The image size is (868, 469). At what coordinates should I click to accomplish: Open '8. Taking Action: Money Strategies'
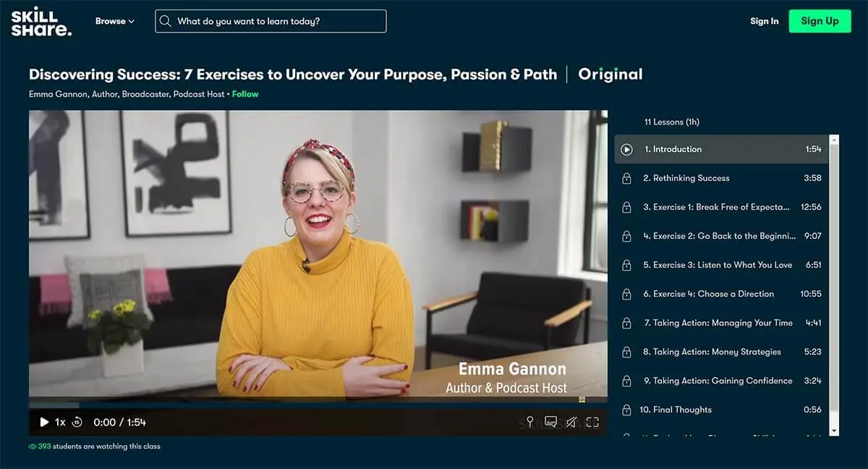click(x=722, y=352)
